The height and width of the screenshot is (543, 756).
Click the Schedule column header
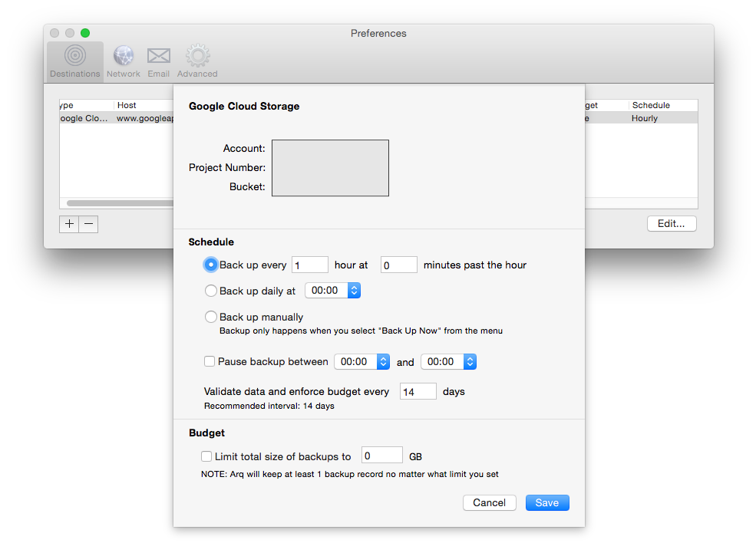click(663, 105)
